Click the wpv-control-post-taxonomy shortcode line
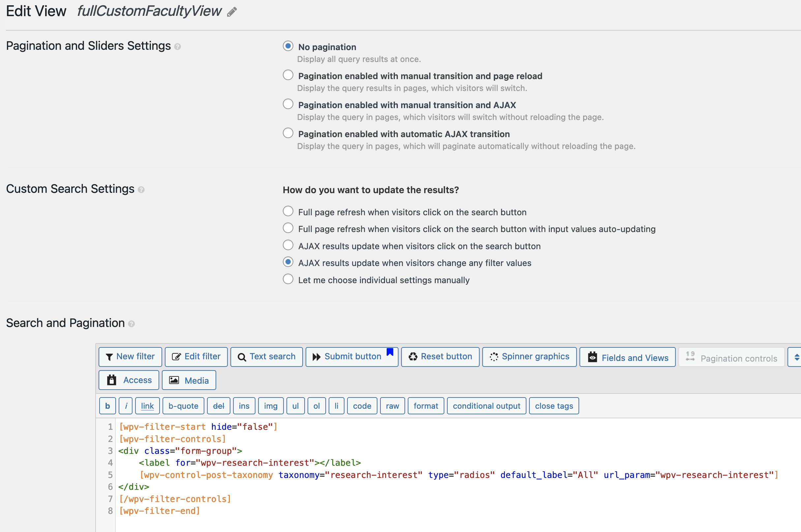Screen dimensions: 801x532 [x=459, y=475]
